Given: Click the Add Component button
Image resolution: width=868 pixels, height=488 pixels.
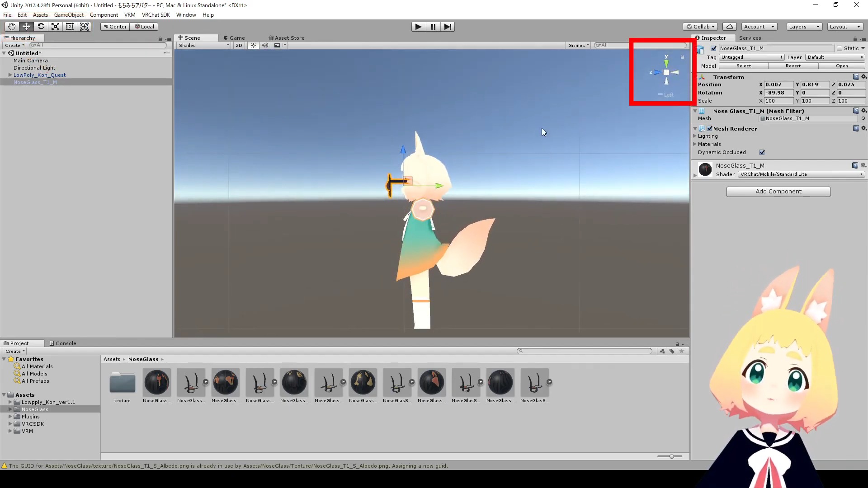Looking at the screenshot, I should (778, 192).
